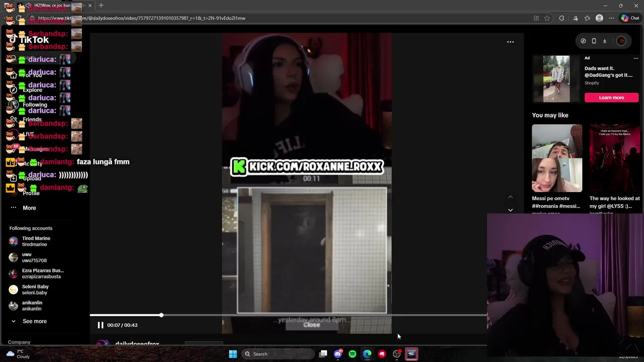This screenshot has width=644, height=362.
Task: Seek on the video progress bar
Action: [x=288, y=315]
